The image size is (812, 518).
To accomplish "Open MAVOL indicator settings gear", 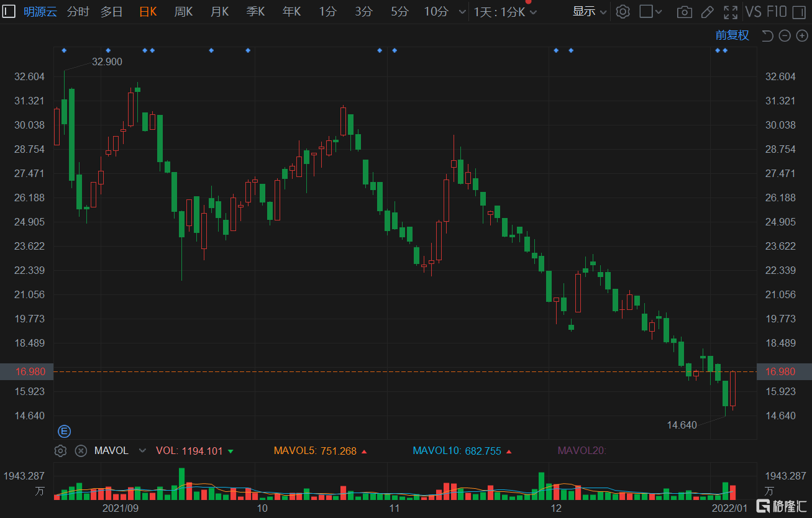I will 60,451.
